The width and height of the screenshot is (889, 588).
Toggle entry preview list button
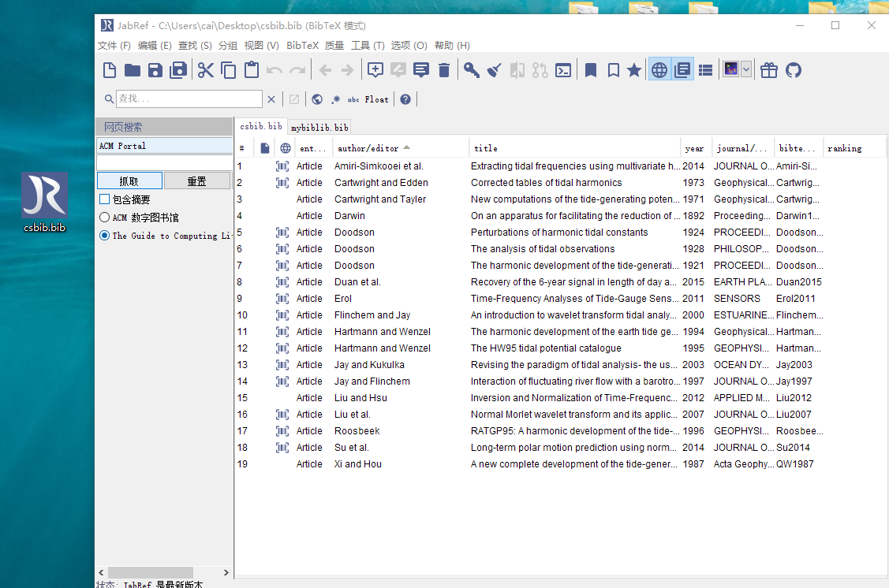click(705, 70)
